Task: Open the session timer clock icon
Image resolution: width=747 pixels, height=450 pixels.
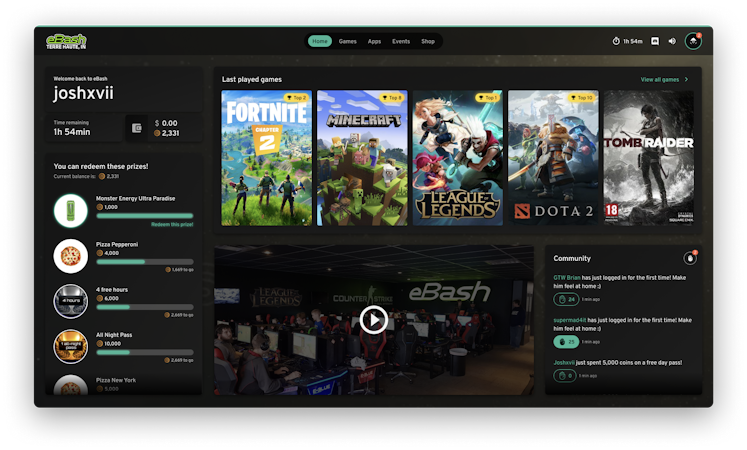Action: click(x=616, y=41)
